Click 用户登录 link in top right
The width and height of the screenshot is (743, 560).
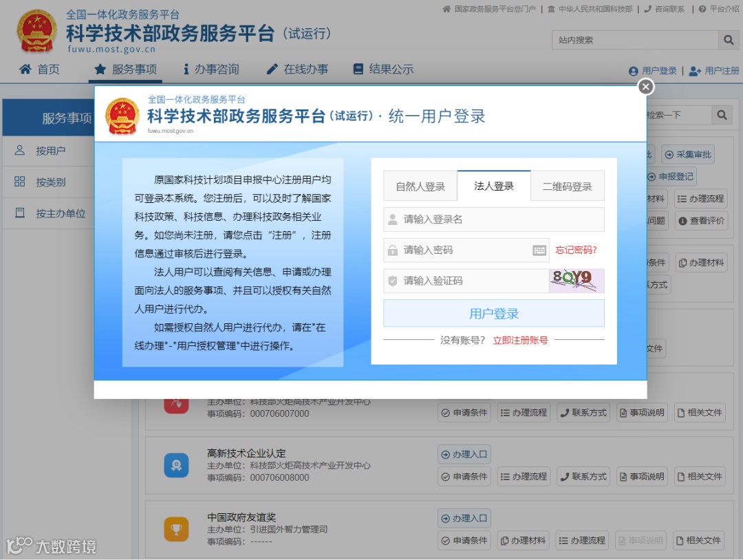click(652, 71)
